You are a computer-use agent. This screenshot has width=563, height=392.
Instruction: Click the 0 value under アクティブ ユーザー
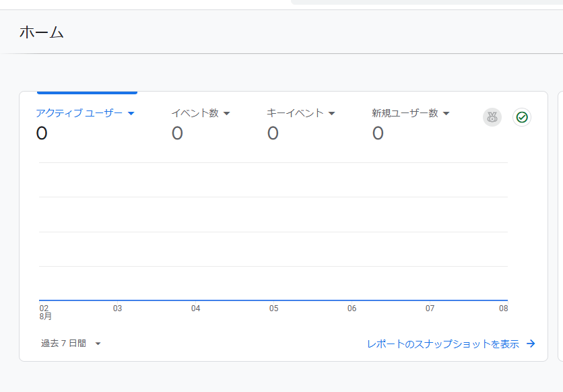coord(42,133)
